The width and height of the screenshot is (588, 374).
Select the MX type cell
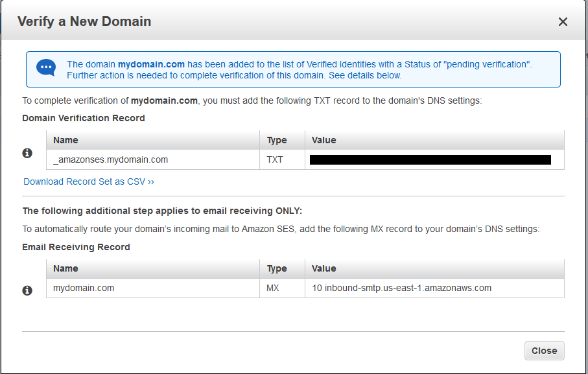point(282,288)
